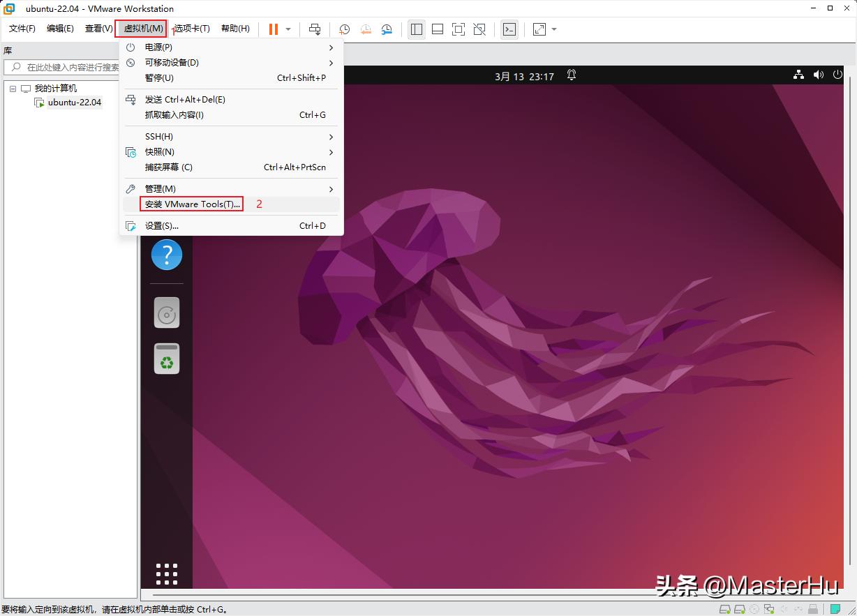
Task: Open 设置(S) from the virtual machine menu
Action: pos(161,225)
